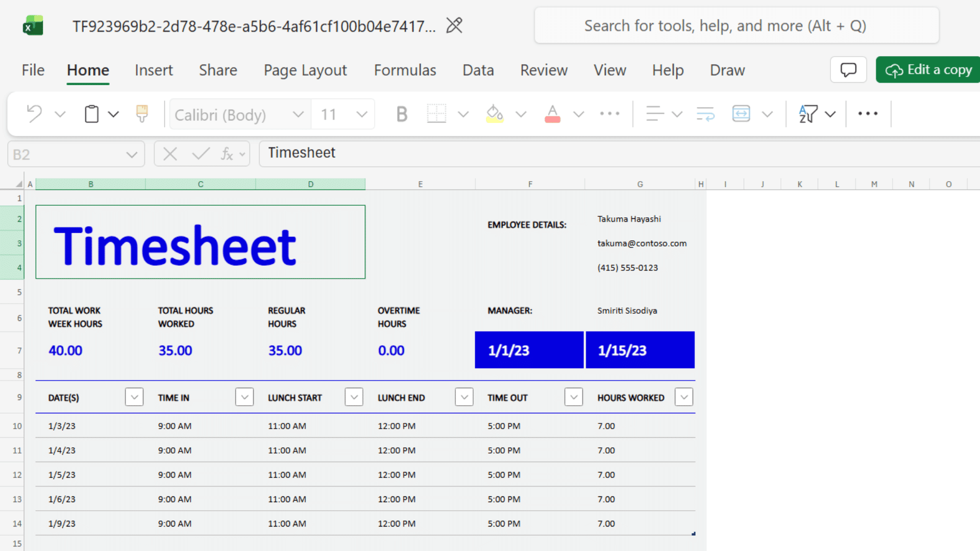
Task: Click the Font Color letter A icon
Action: click(x=552, y=114)
